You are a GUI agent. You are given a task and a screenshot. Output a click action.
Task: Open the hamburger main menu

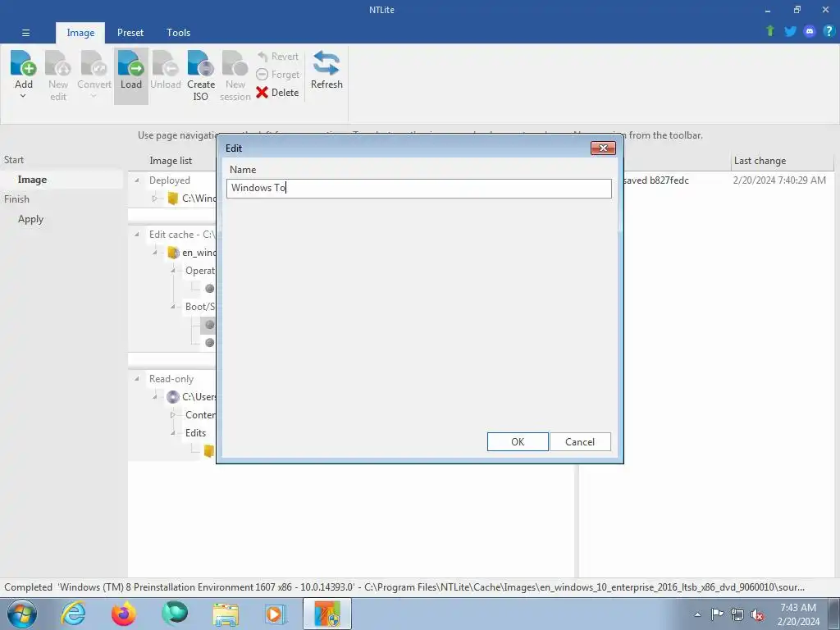coord(25,33)
